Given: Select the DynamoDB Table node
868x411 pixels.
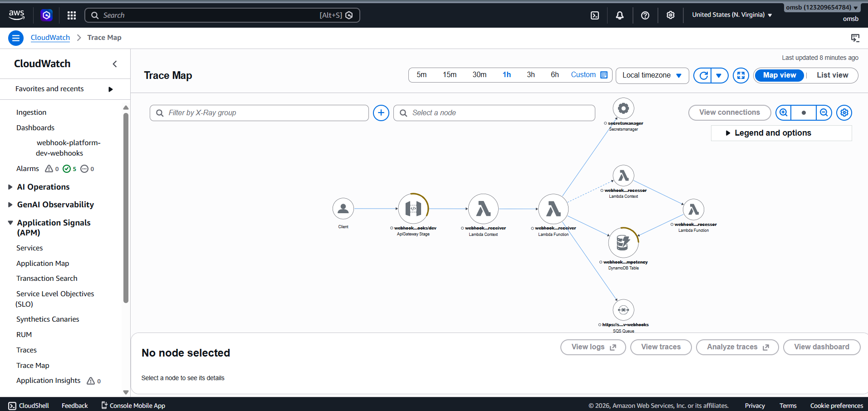Looking at the screenshot, I should click(623, 243).
